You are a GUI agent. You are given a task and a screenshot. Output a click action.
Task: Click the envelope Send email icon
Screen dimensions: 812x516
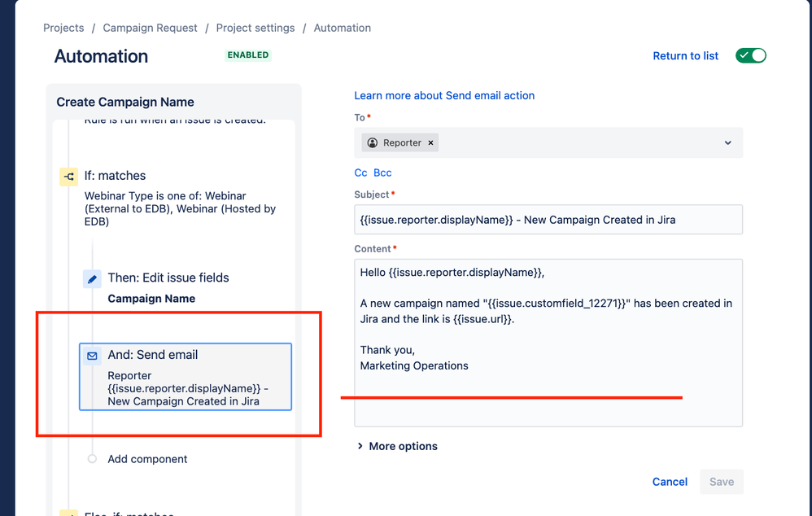(x=92, y=356)
